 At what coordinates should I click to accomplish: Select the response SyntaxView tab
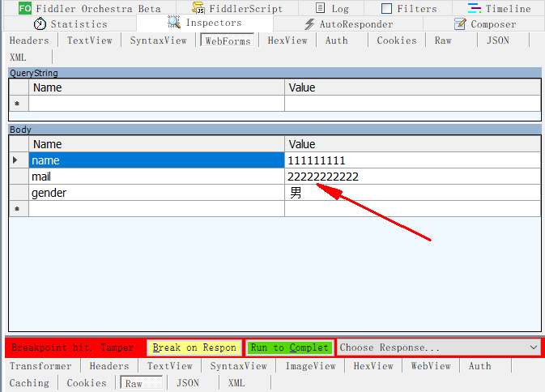[238, 366]
